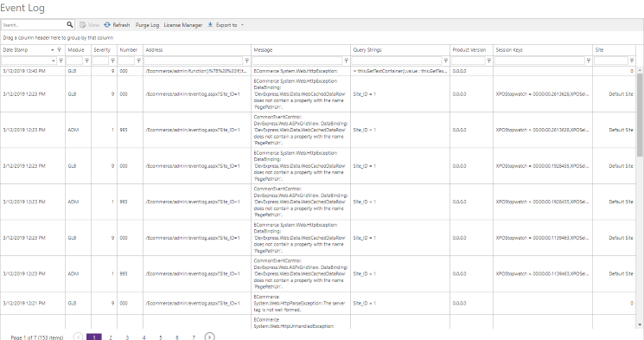Select current page 1 in pager
This screenshot has width=644, height=340.
(94, 337)
